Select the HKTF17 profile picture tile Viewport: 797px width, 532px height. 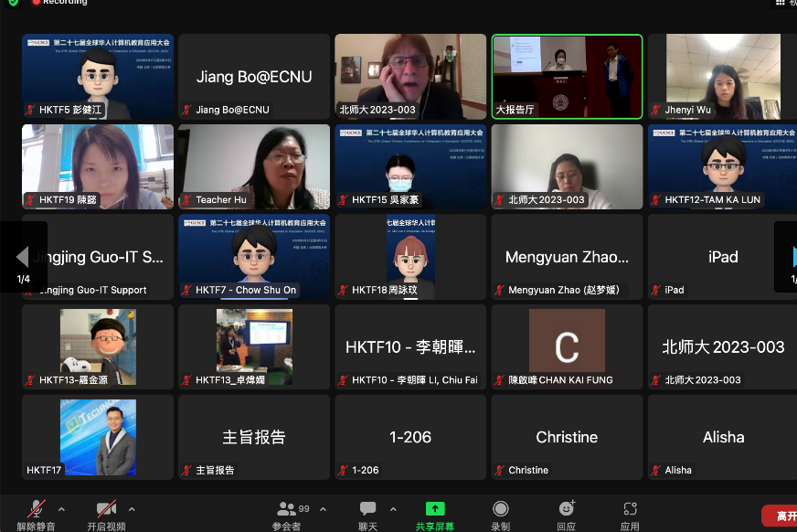(98, 438)
